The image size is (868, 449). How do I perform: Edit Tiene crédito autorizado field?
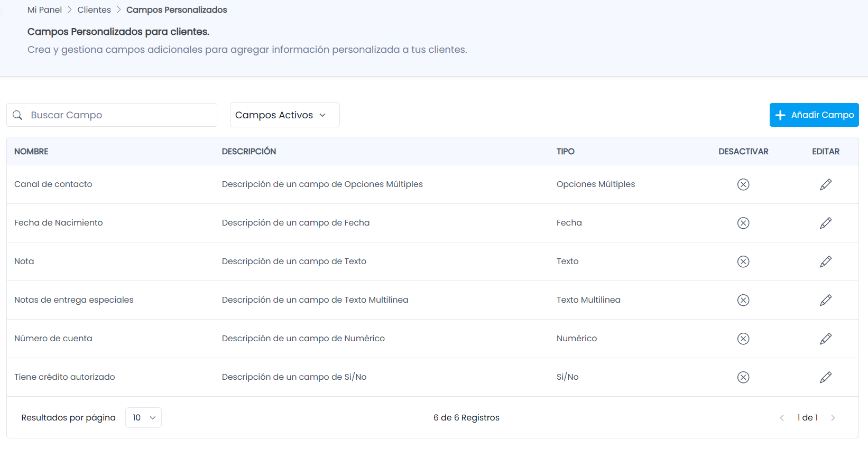(826, 377)
